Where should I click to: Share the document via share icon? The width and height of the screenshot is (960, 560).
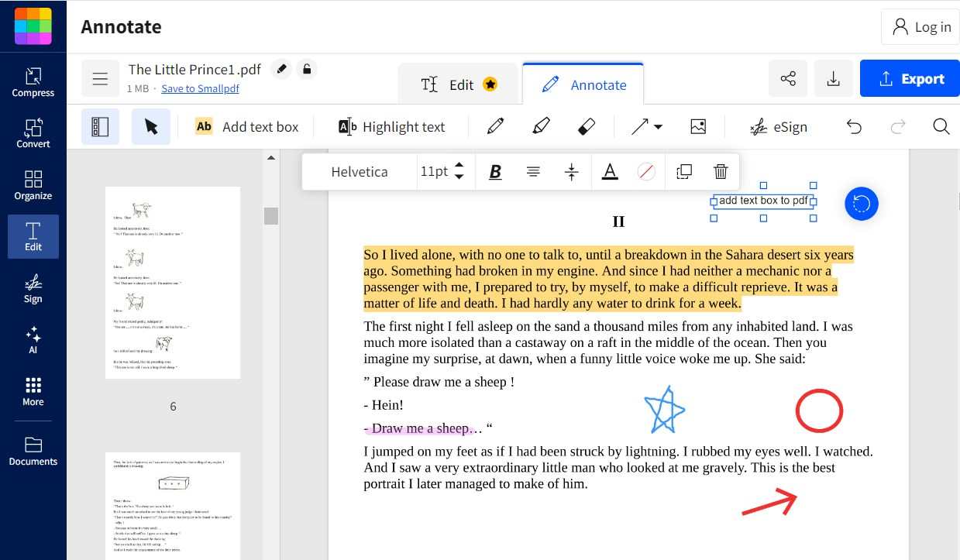(788, 78)
